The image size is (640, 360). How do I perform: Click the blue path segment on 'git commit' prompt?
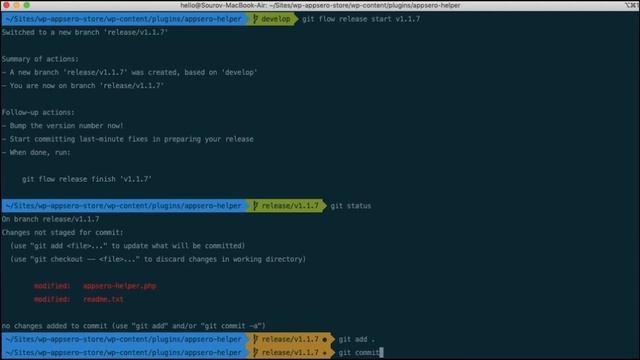(x=124, y=352)
